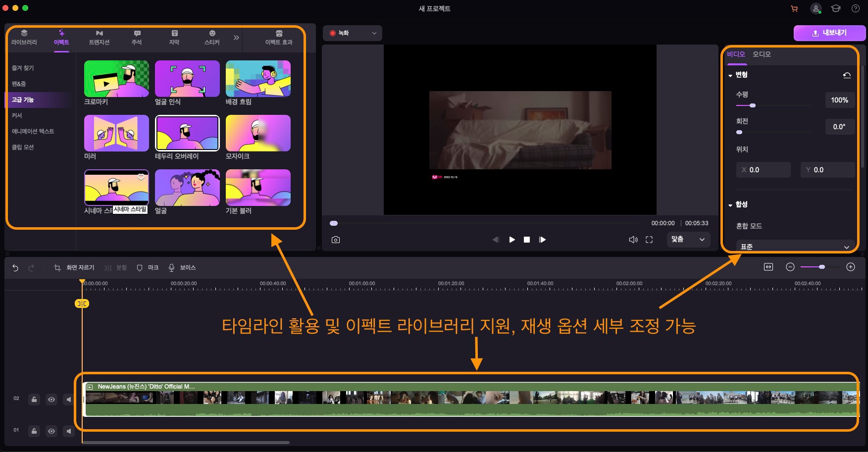Click the 보이스 voiceover tool
868x452 pixels.
182,268
